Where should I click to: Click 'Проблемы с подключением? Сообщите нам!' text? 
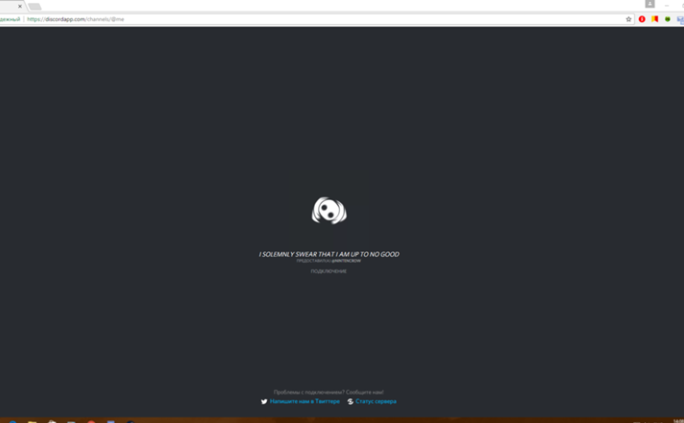coord(328,392)
